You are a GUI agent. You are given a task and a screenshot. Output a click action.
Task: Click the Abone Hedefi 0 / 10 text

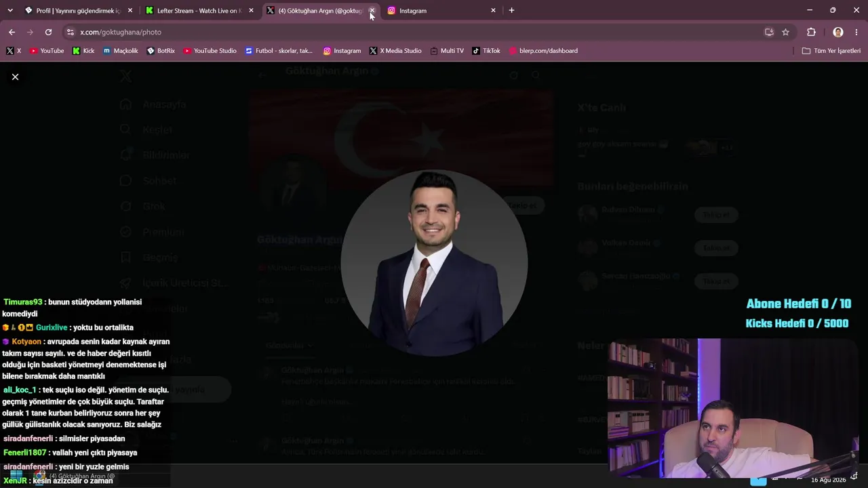pyautogui.click(x=799, y=304)
